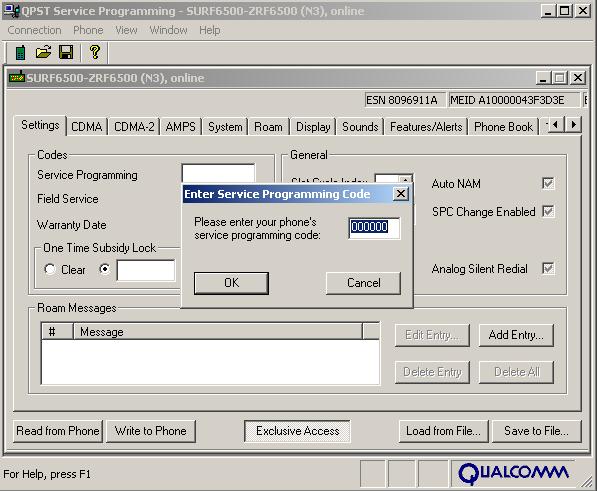Click the QPST application icon in title bar
Screen dimensions: 597x491
tap(11, 11)
